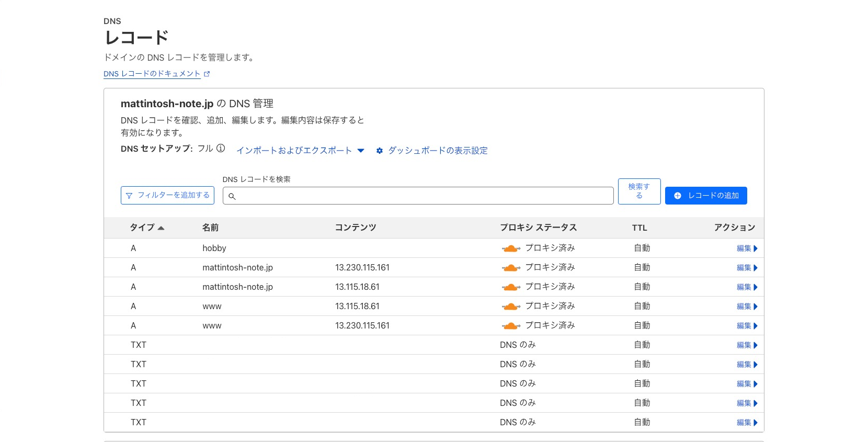
Task: Click proxy cloud icon in mattintosh-note.jp 13.230.115.161 row
Action: 511,268
